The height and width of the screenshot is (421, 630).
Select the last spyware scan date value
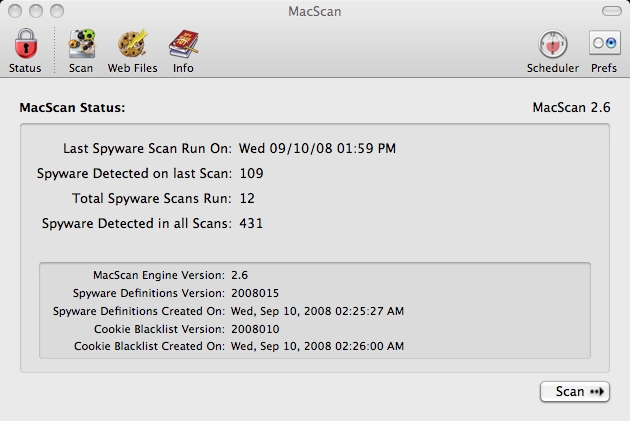[317, 148]
